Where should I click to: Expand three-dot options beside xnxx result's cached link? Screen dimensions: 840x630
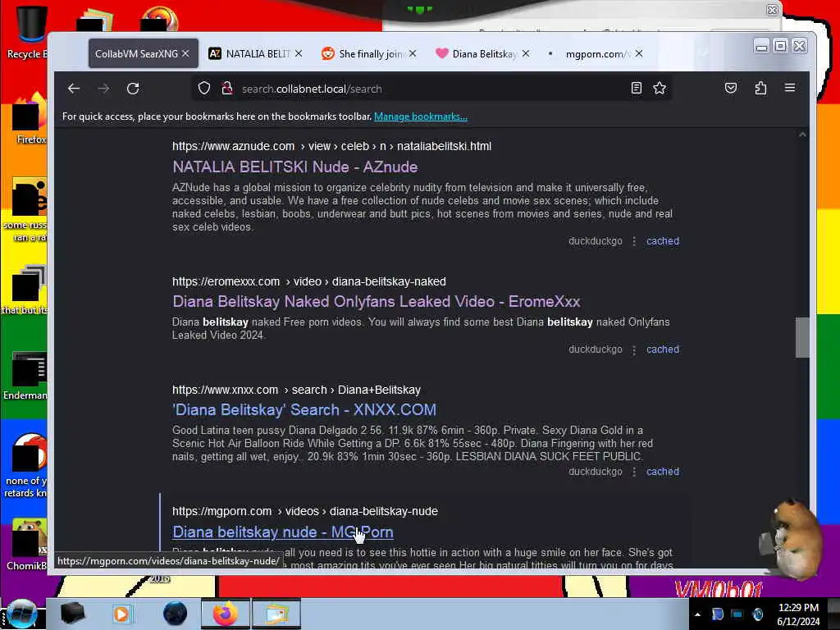634,472
